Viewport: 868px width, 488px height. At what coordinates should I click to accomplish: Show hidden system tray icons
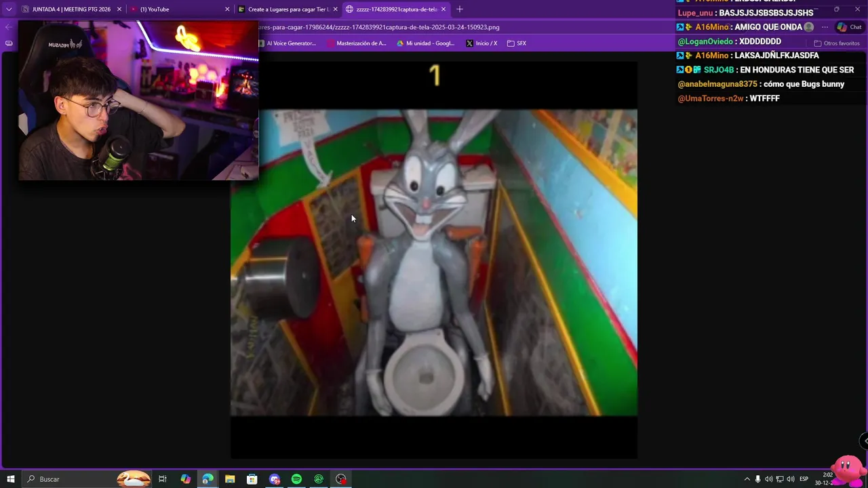[x=747, y=479]
